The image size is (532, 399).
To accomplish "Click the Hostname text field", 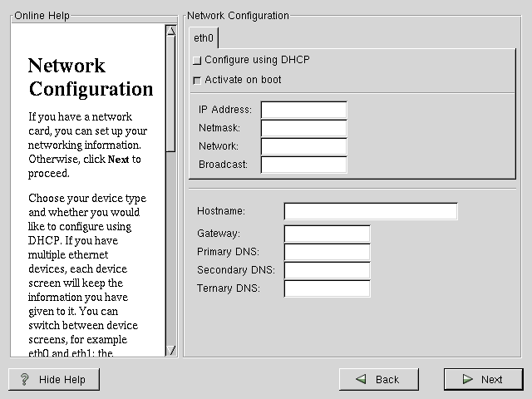I will click(371, 211).
